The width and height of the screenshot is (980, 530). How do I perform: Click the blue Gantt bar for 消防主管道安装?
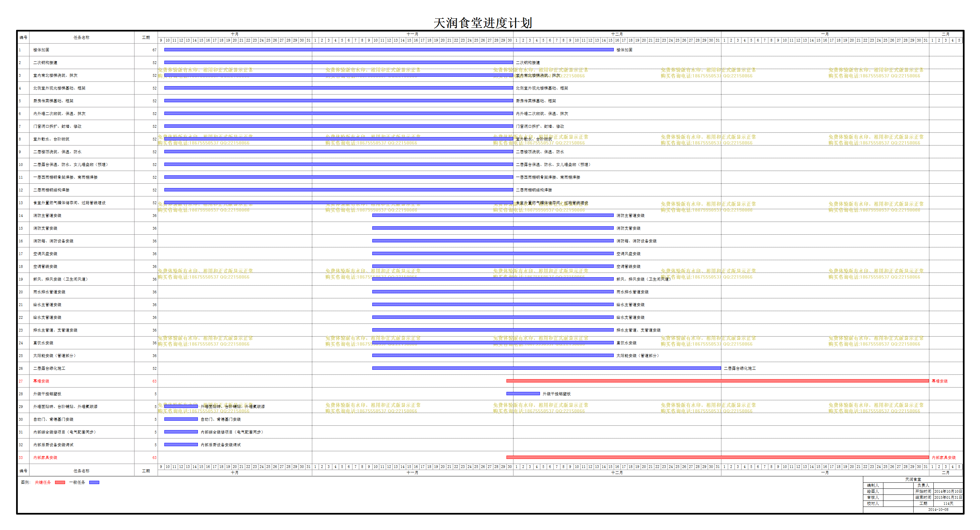tap(493, 215)
